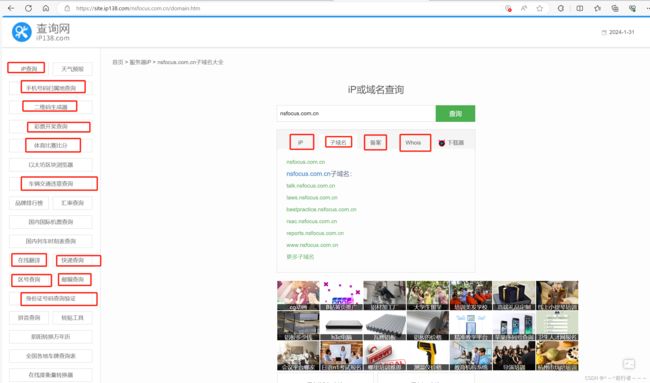
Task: Click the green 查询 search button
Action: 455,114
